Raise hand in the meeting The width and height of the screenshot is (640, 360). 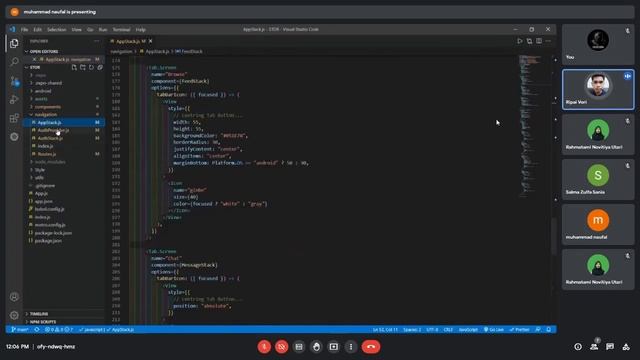(x=316, y=347)
